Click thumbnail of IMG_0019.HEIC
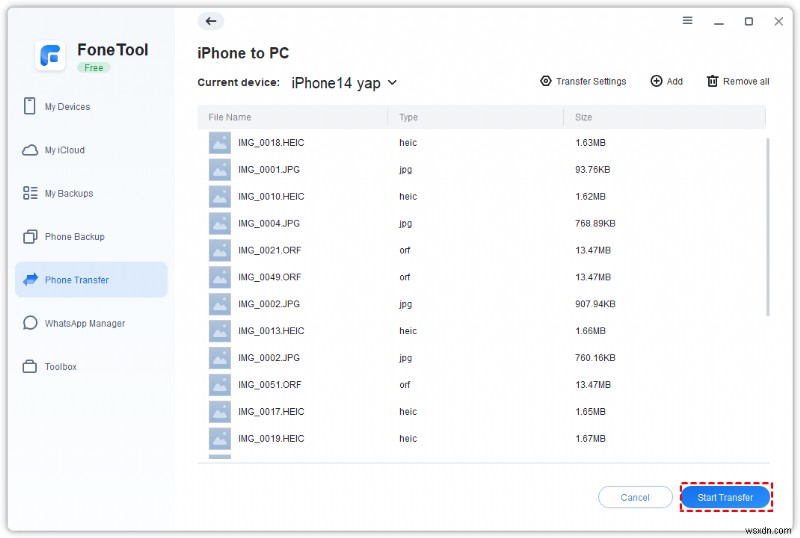 [x=220, y=438]
